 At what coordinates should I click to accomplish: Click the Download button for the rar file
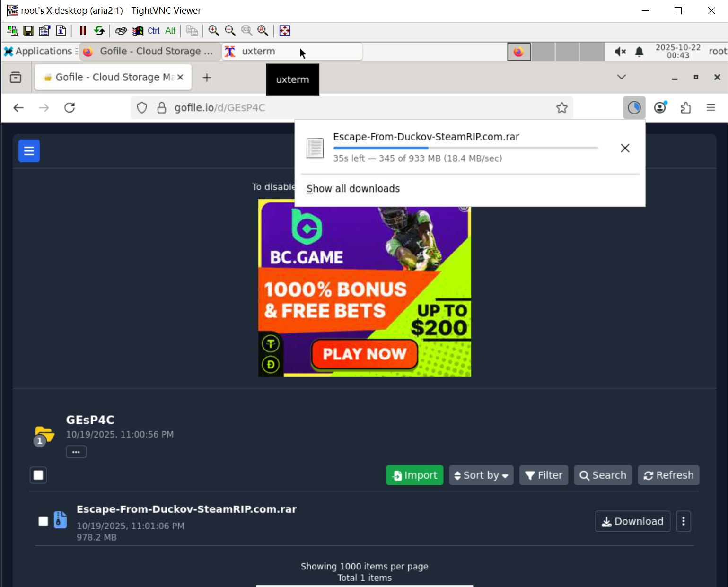tap(632, 521)
